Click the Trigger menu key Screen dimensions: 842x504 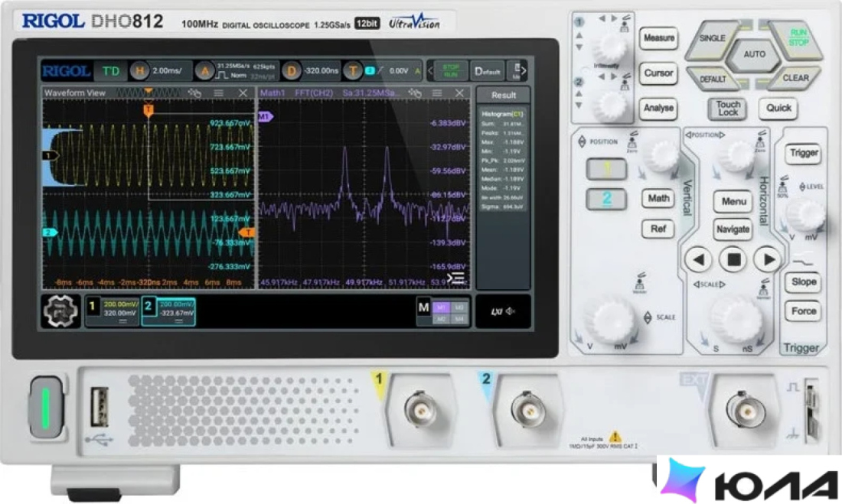point(803,154)
